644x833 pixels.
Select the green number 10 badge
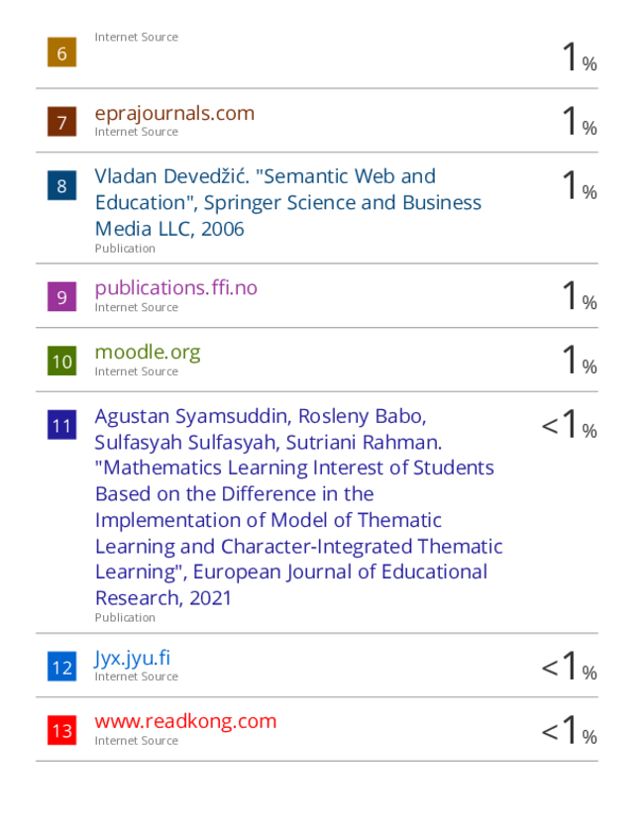point(61,361)
